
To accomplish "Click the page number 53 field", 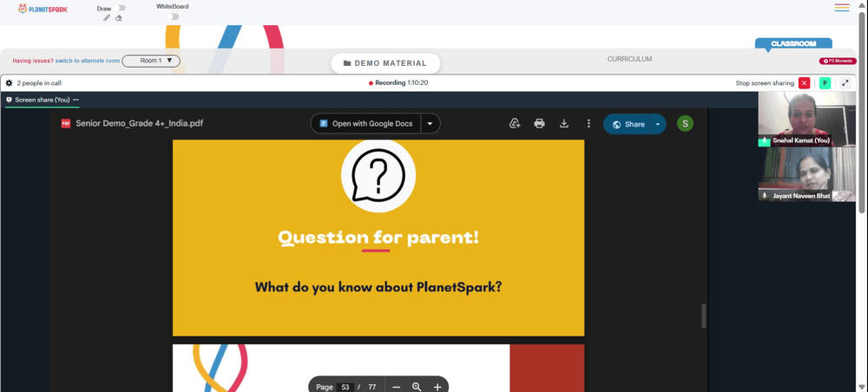I will (345, 387).
